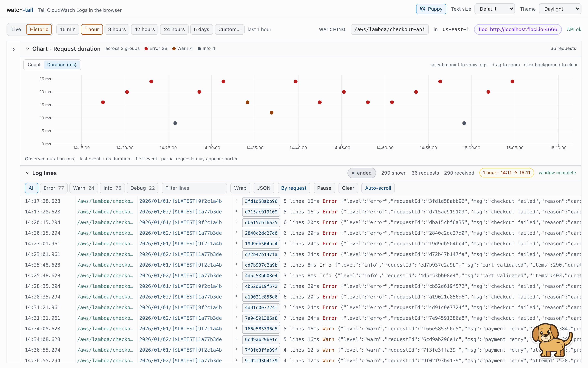
Task: Expand the left sidebar chevron
Action: coord(13,49)
